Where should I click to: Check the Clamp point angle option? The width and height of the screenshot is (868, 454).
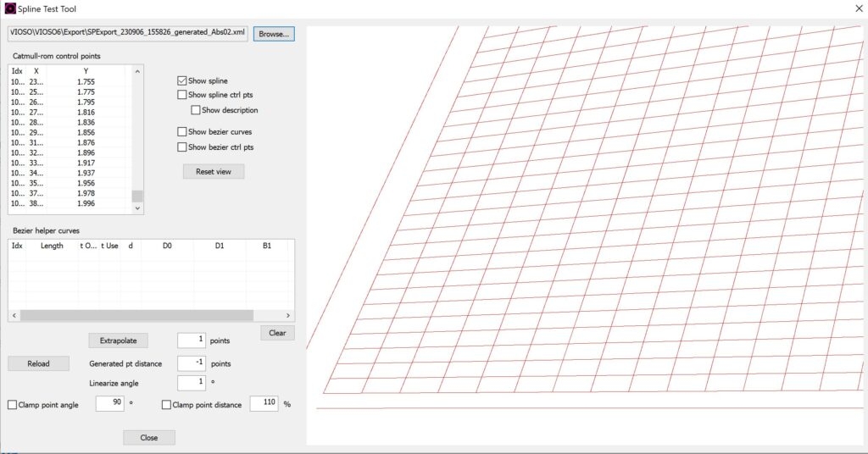click(12, 405)
